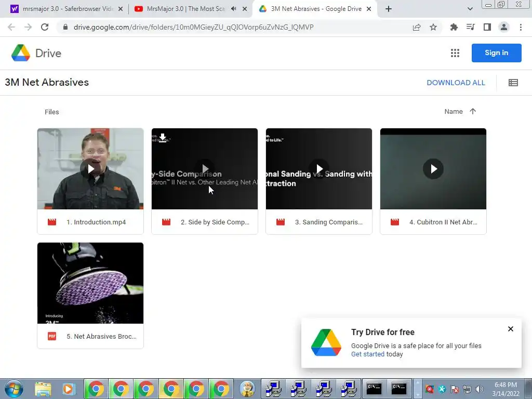Play the 3. Sanding Comparison preview
The width and height of the screenshot is (532, 399).
click(x=319, y=169)
